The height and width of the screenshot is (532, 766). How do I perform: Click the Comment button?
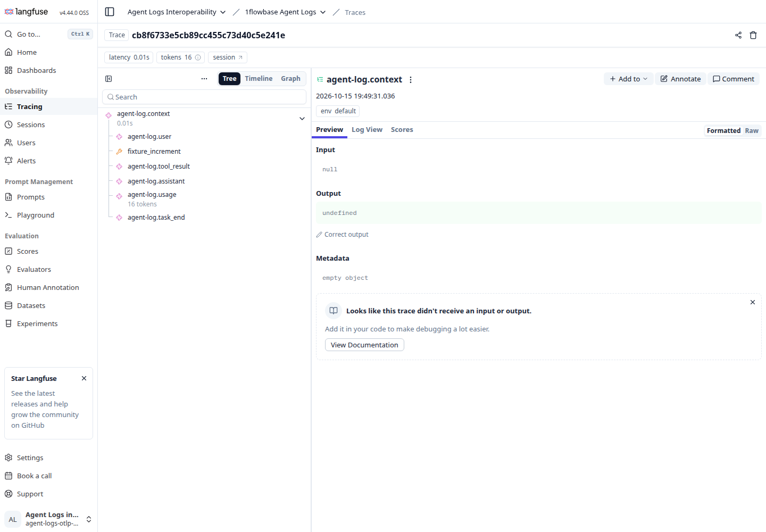coord(733,79)
